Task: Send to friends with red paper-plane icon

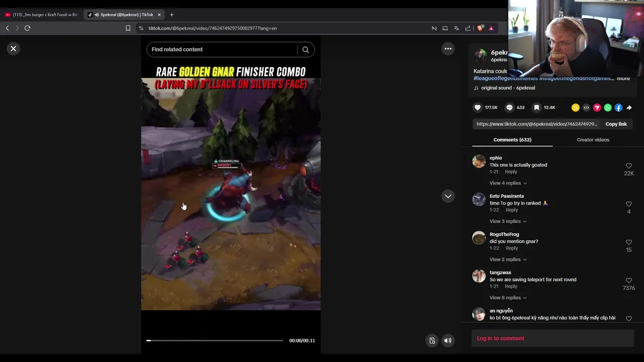Action: pos(597,108)
